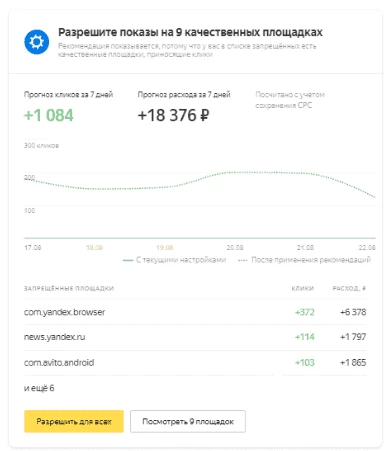Click 'После применения рекомендаций' legend item
The height and width of the screenshot is (451, 389).
point(304,260)
